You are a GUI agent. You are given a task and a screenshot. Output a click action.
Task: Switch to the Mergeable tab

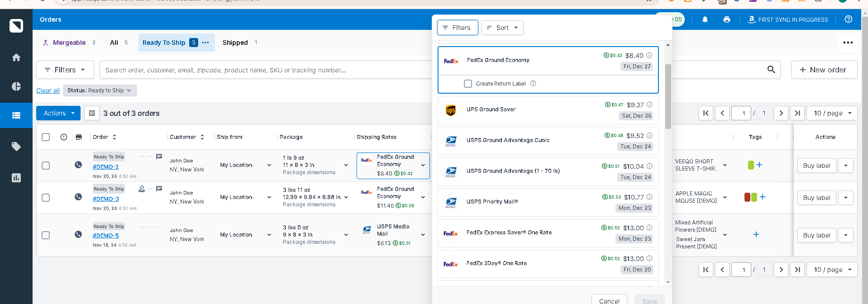click(69, 43)
